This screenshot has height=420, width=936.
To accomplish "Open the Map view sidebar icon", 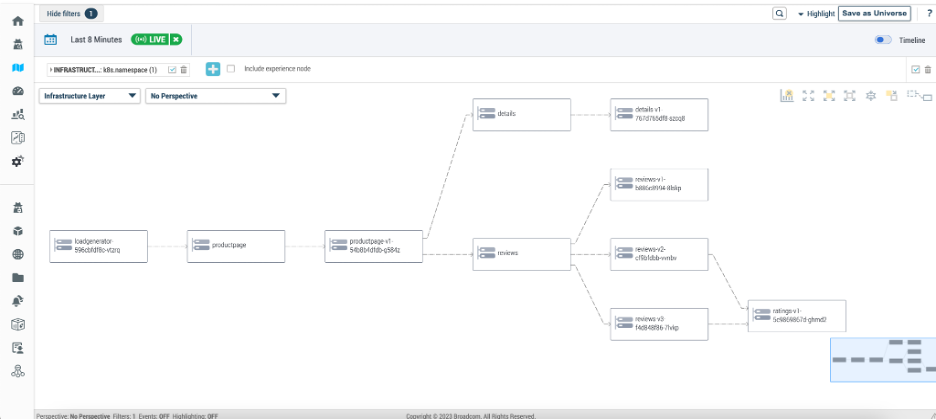I will 17,68.
